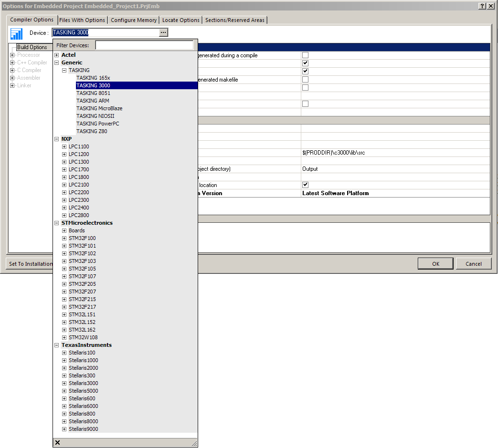Expand the Processor node in build tree
This screenshot has width=498, height=448.
12,55
